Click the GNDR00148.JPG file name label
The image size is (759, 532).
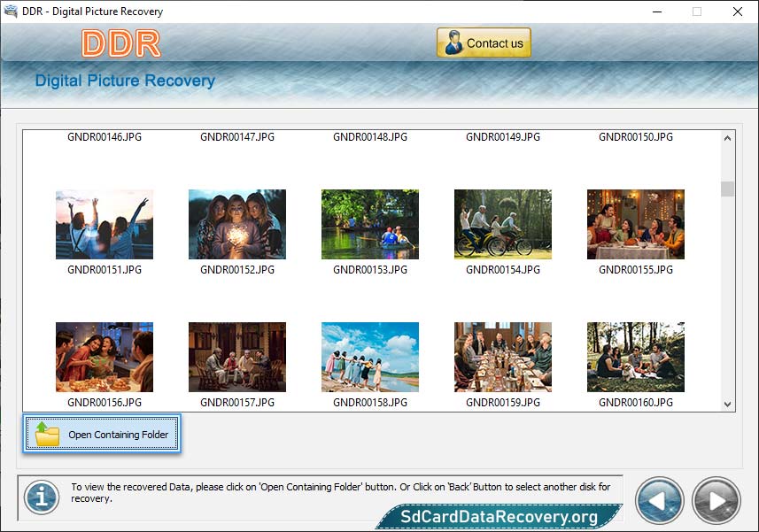(x=370, y=137)
